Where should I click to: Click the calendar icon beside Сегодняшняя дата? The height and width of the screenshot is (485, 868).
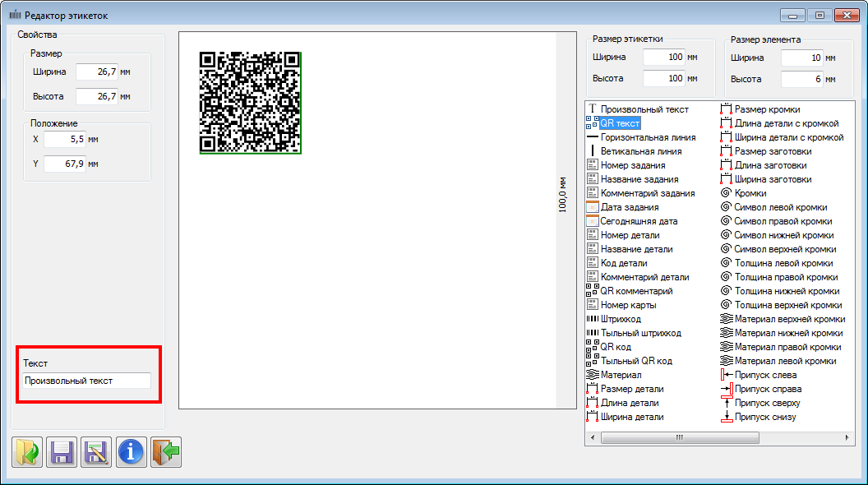(593, 221)
